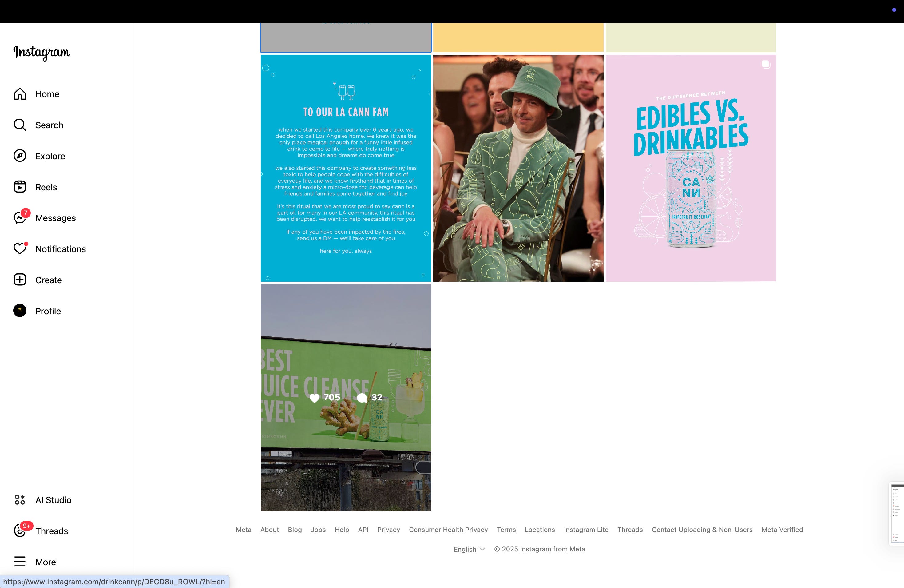Image resolution: width=904 pixels, height=588 pixels.
Task: Open the Threads icon in the sidebar
Action: click(20, 530)
